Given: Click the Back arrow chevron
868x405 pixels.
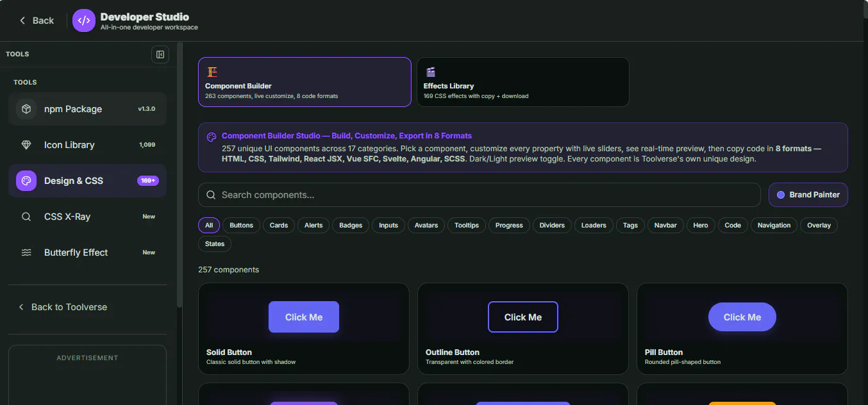Looking at the screenshot, I should (22, 21).
